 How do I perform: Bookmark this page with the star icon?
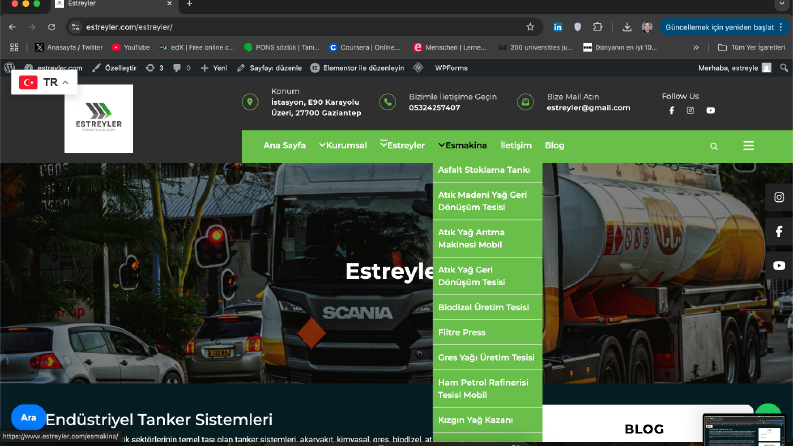tap(530, 27)
